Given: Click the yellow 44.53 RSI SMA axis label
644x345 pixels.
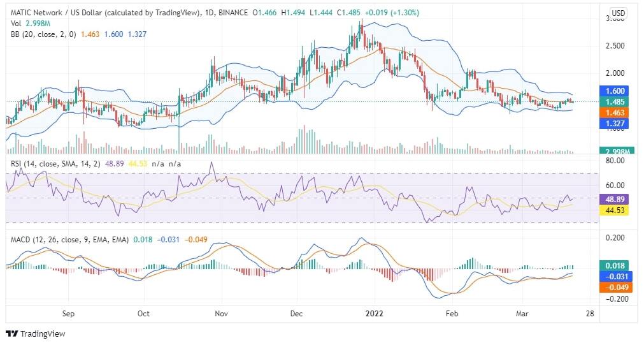Looking at the screenshot, I should click(x=615, y=210).
